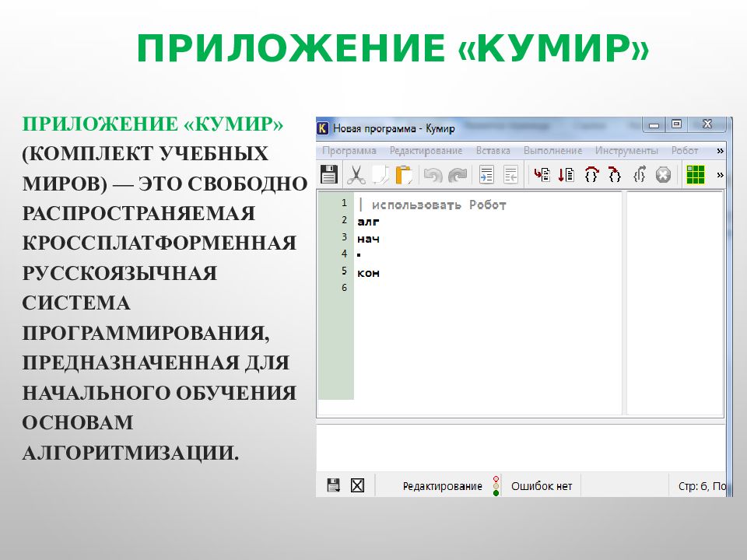The height and width of the screenshot is (560, 747).
Task: Click the step over braces icon
Action: 591,175
